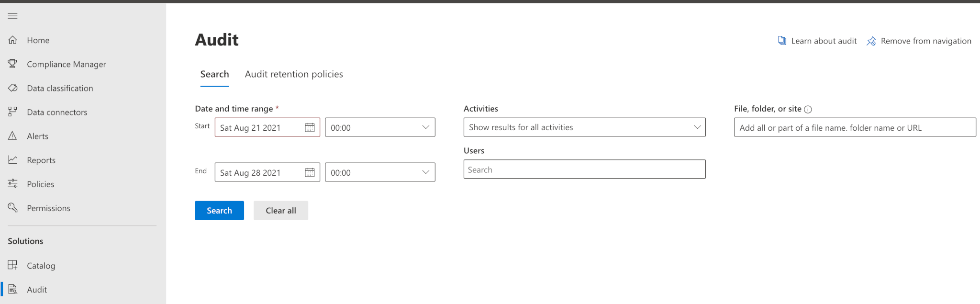The width and height of the screenshot is (980, 304).
Task: Open the end date calendar picker
Action: coord(310,172)
